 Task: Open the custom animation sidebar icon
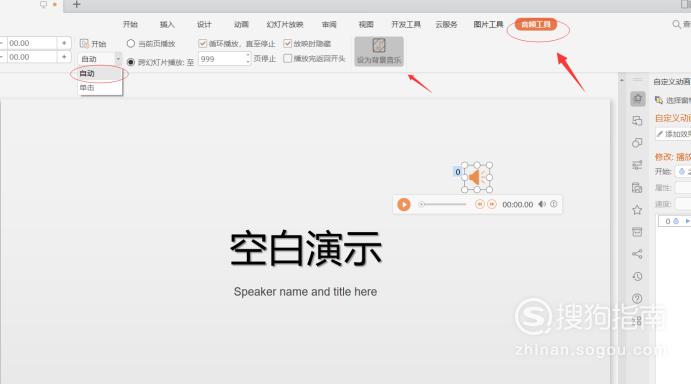click(x=637, y=99)
